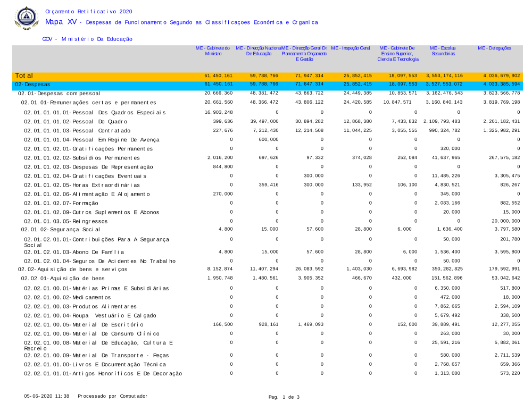Image resolution: width=532 pixels, height=411 pixels.
Task: Click the Processado por Computador footer text
Action: click(112, 397)
